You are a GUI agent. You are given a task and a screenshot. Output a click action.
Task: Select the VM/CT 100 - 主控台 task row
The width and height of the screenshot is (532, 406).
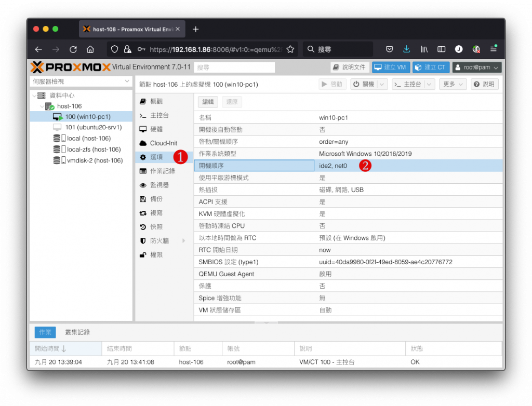265,362
